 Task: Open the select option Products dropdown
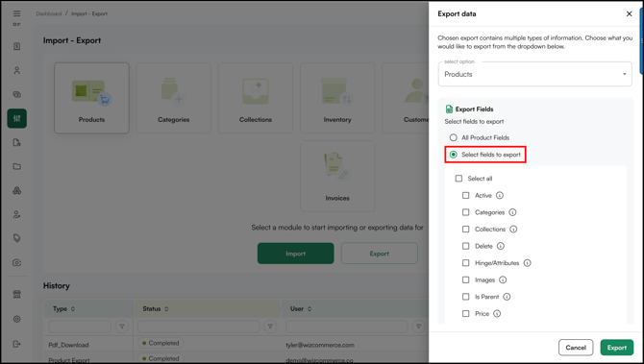click(534, 74)
